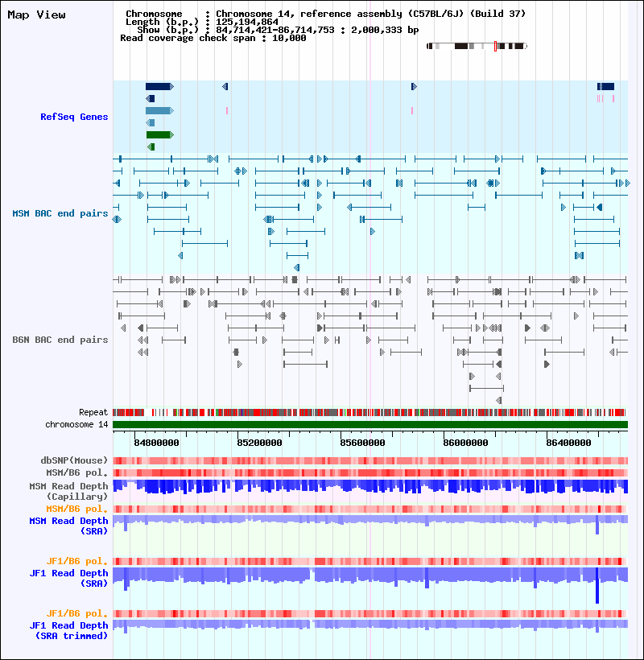Select the small navy left-pointing gene under the large navy gene
Image resolution: width=644 pixels, height=660 pixels.
151,98
